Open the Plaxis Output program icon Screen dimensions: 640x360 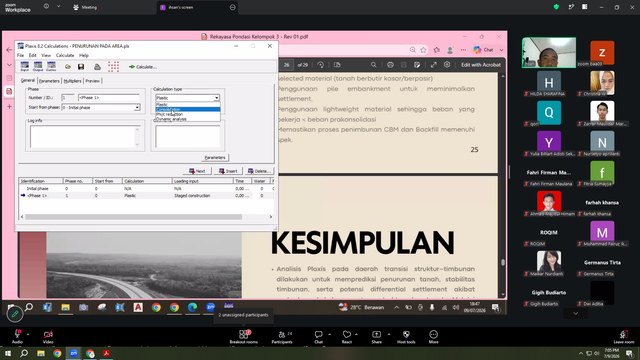(x=38, y=66)
